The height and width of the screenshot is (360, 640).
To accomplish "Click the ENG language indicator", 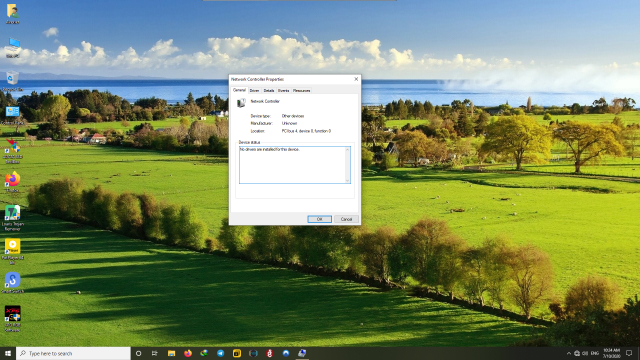I will (595, 353).
